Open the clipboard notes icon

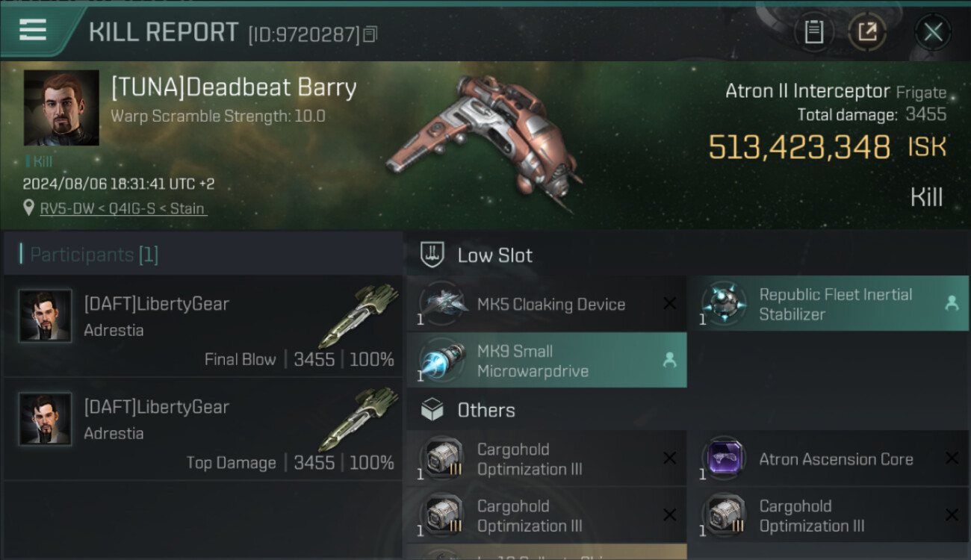[x=813, y=32]
